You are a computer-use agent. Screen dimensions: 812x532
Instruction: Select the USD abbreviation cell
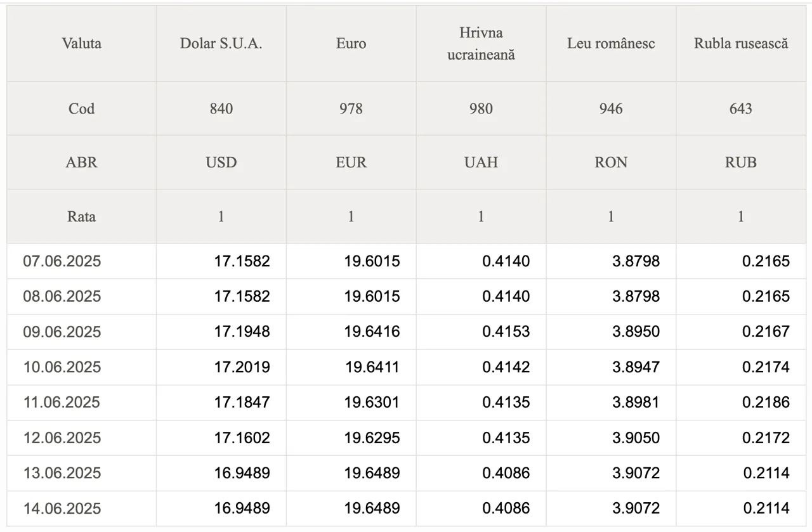[221, 162]
